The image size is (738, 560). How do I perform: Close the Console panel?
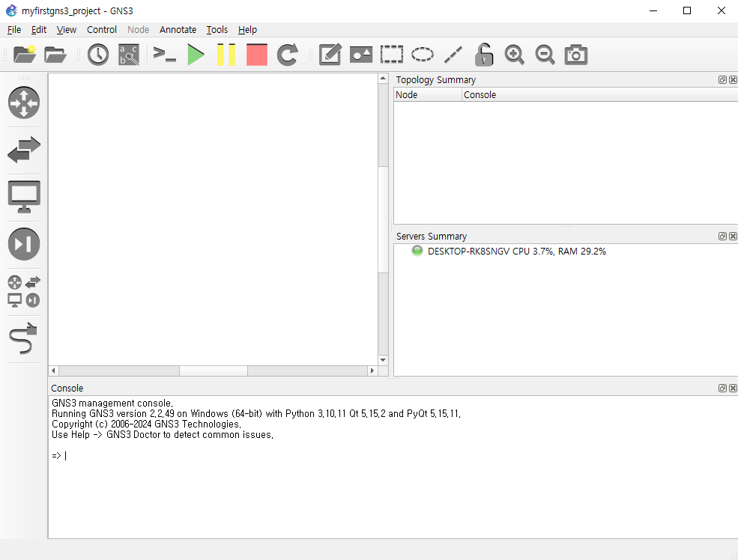click(733, 388)
